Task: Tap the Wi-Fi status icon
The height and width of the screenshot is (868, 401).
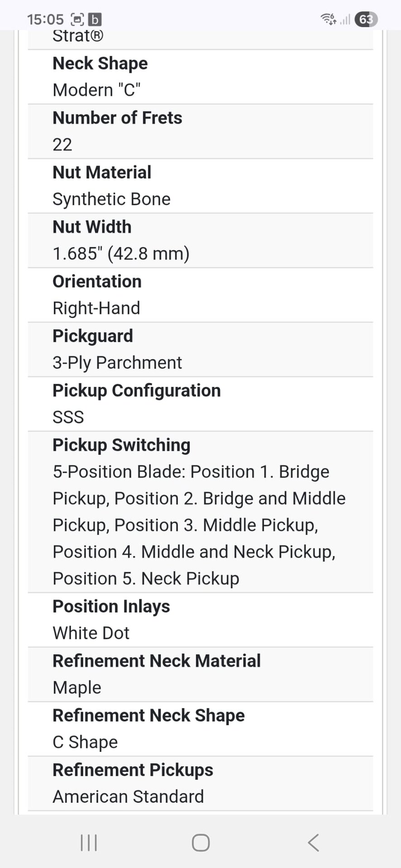Action: coord(328,19)
